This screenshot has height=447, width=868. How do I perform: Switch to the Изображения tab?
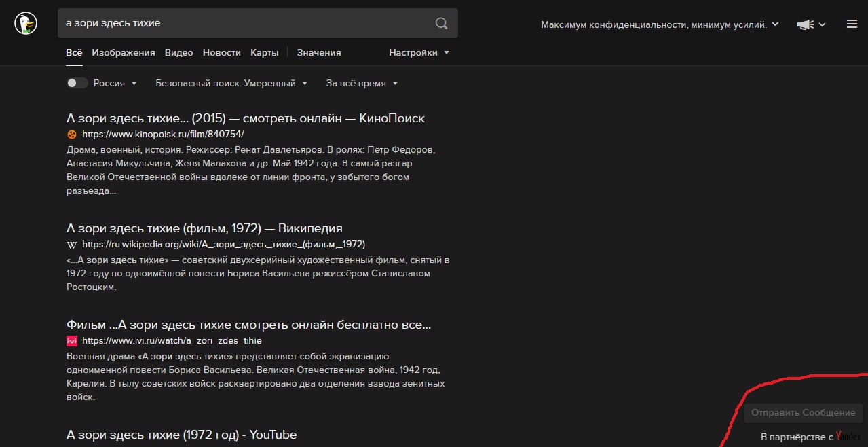[x=124, y=52]
